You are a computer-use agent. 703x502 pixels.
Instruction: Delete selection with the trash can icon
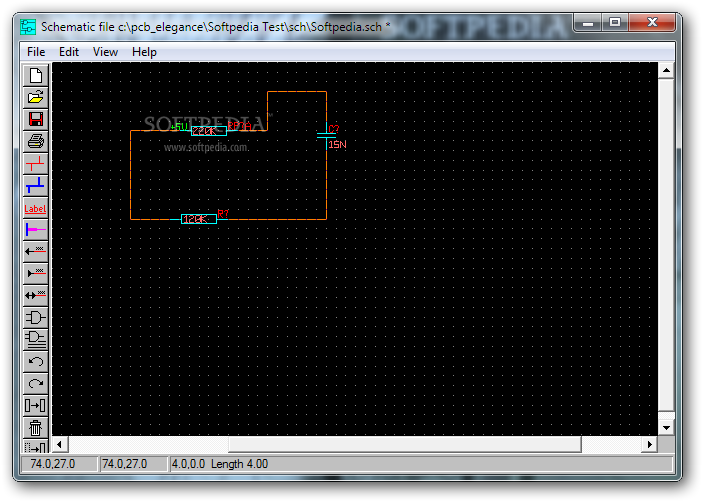coord(35,428)
